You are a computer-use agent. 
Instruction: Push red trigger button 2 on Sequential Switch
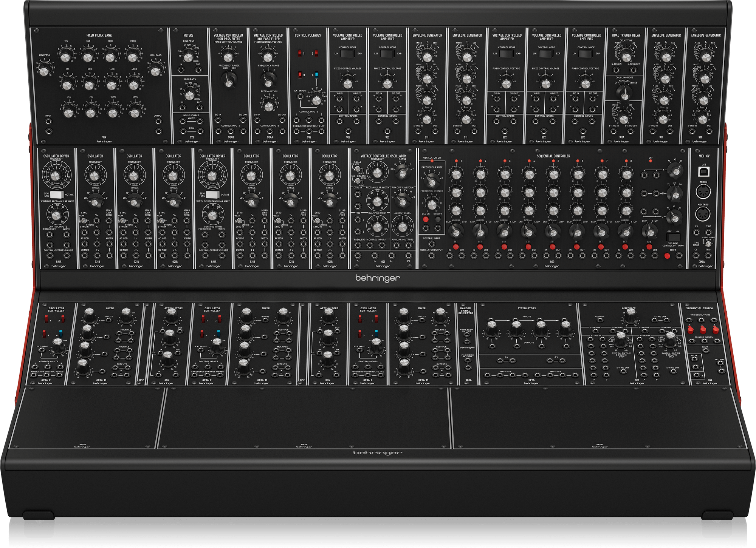coord(703,330)
